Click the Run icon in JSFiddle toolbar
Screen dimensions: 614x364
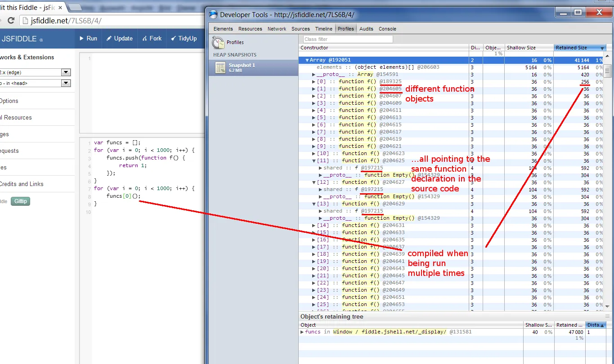click(x=82, y=39)
